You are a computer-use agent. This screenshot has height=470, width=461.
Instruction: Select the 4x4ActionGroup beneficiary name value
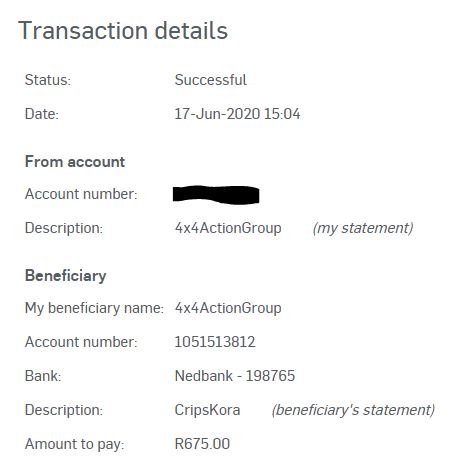[228, 308]
